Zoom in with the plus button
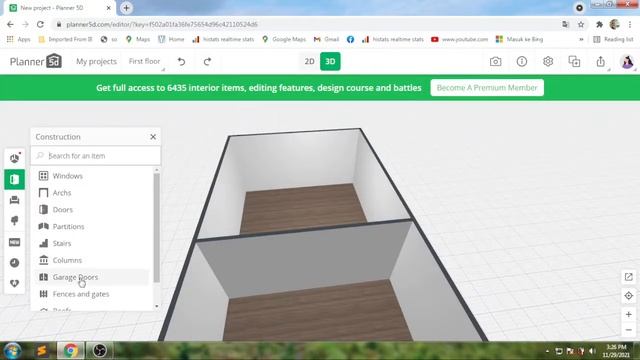The width and height of the screenshot is (640, 360). pos(629,314)
